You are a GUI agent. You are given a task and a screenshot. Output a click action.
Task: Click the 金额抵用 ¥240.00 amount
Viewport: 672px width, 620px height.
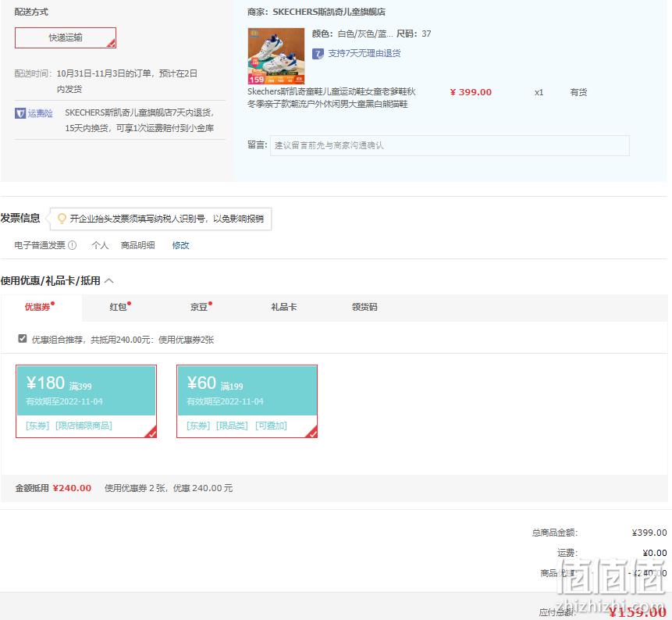72,488
